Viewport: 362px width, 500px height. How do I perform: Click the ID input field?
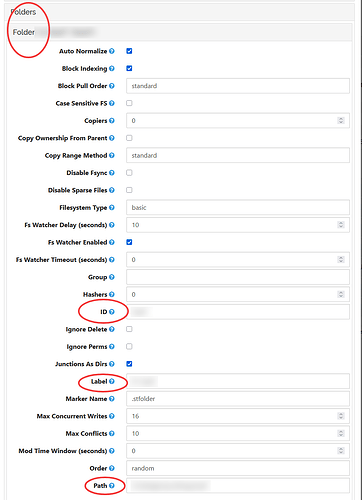coord(238,312)
